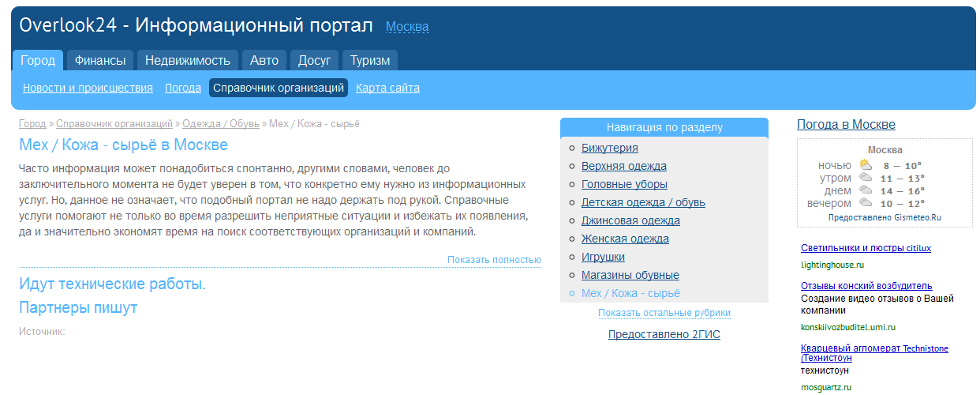The height and width of the screenshot is (395, 980).
Task: Select the Мех / Кожа - сырьё rubric
Action: [x=630, y=293]
